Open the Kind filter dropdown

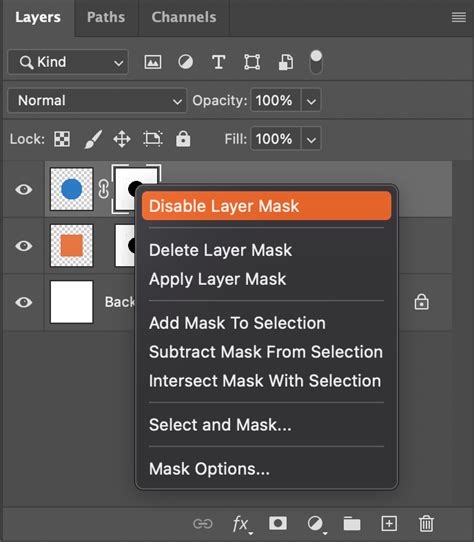coord(68,62)
